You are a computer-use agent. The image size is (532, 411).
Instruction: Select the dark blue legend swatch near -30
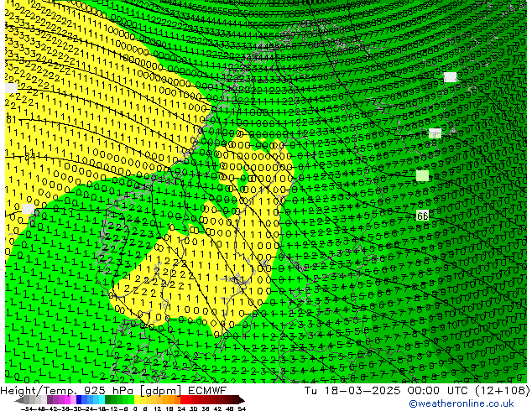79,400
